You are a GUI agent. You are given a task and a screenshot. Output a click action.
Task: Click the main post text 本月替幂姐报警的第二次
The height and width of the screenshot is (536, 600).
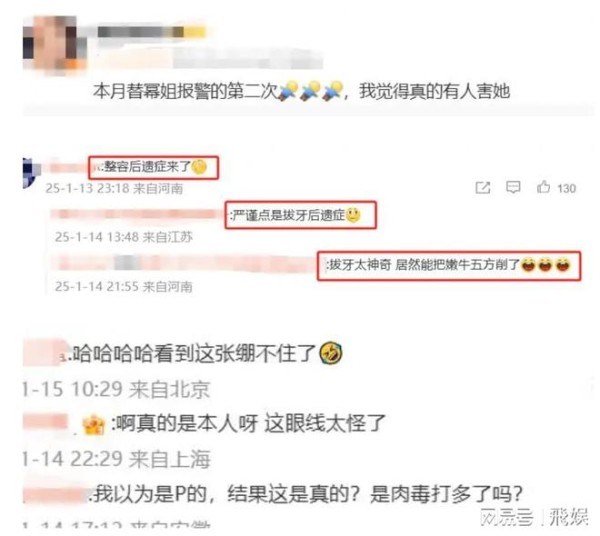coord(185,92)
